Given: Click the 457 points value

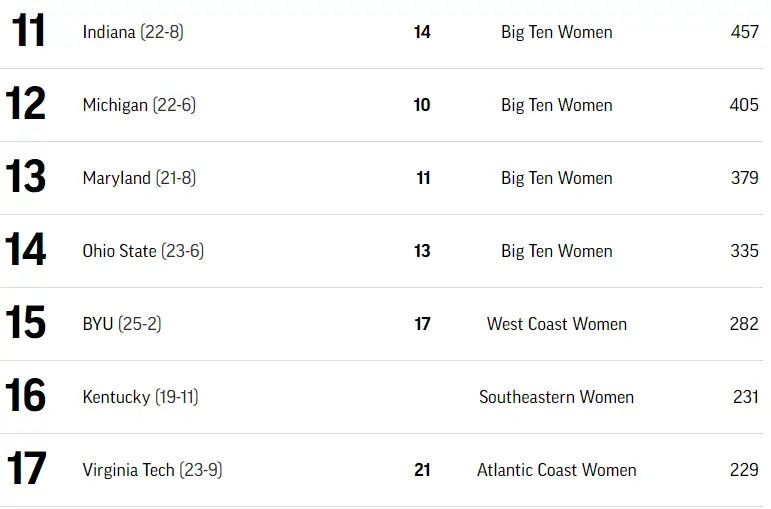Looking at the screenshot, I should click(744, 32).
